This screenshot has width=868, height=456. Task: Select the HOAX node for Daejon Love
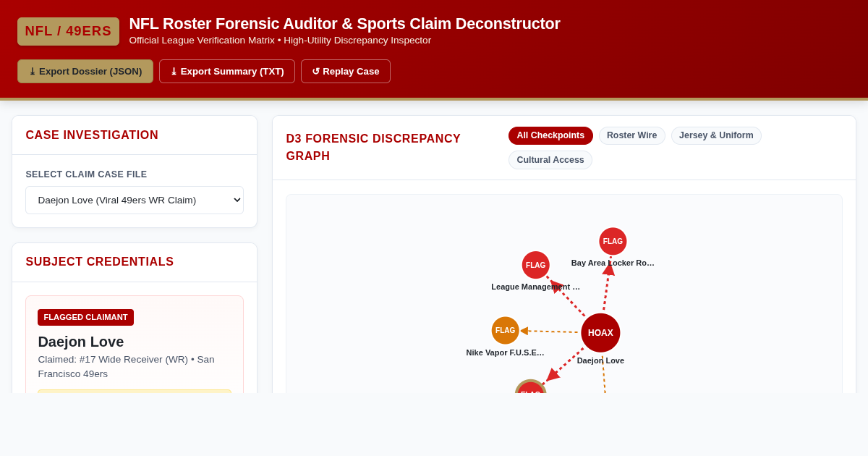pos(600,333)
